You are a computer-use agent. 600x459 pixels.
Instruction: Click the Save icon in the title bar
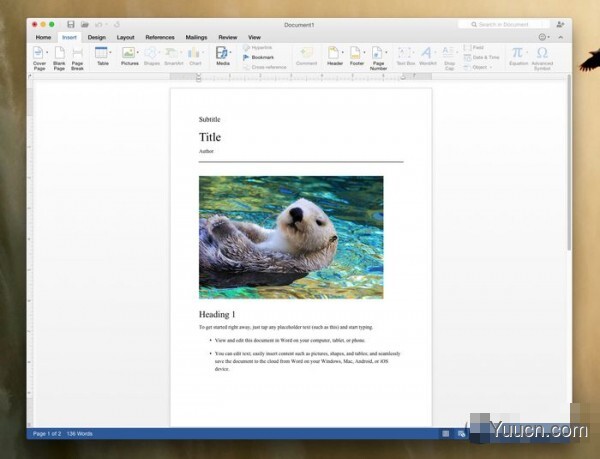click(71, 24)
